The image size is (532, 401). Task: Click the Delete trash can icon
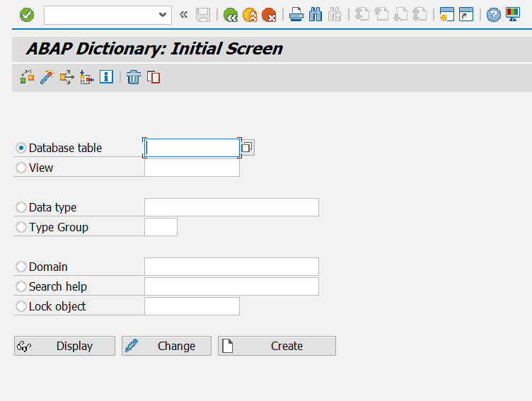tap(133, 77)
